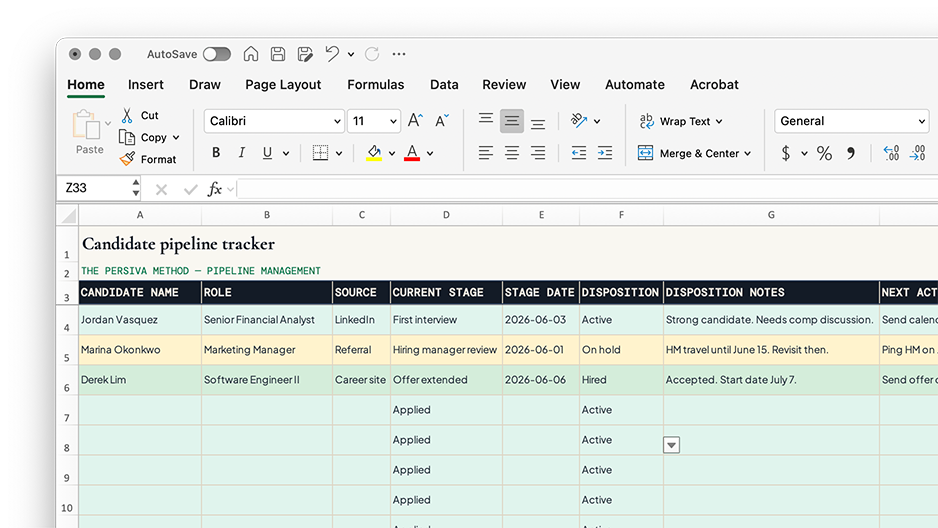938x528 pixels.
Task: Click the Cut button
Action: (x=140, y=115)
